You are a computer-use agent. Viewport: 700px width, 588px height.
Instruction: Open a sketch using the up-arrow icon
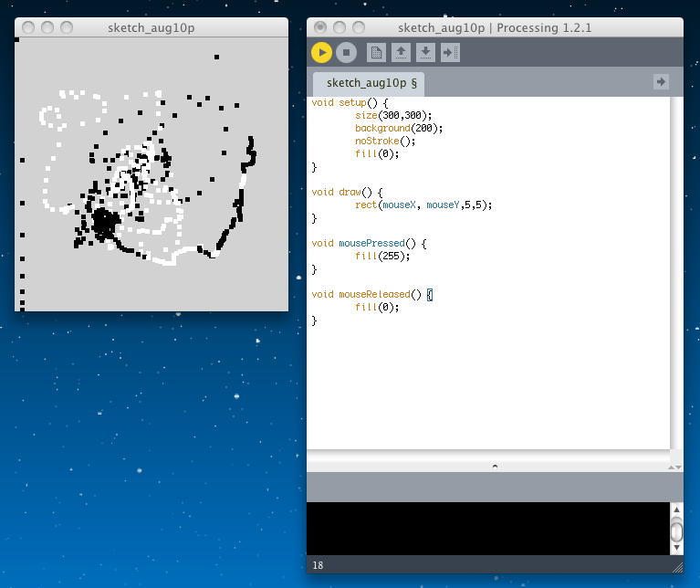coord(401,53)
